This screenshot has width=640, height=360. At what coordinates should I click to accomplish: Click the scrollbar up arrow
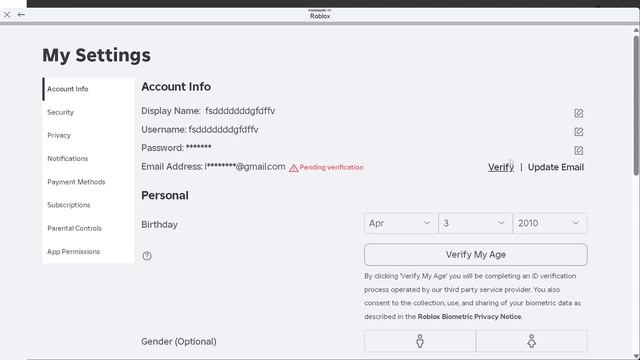tap(636, 30)
